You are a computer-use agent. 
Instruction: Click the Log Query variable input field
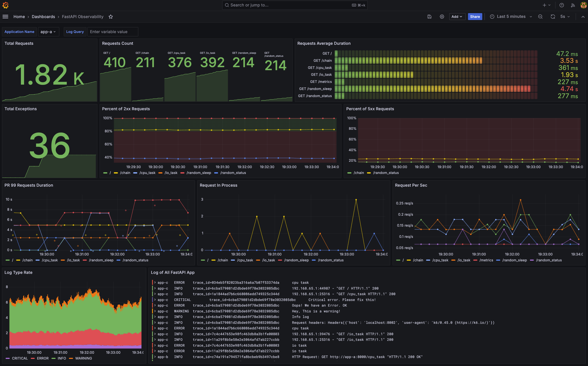coord(113,32)
